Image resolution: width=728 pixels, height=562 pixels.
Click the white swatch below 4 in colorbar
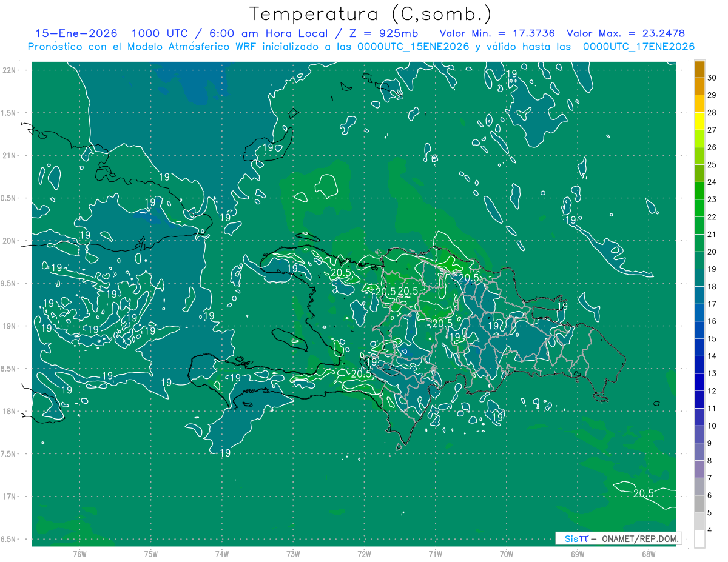(700, 538)
